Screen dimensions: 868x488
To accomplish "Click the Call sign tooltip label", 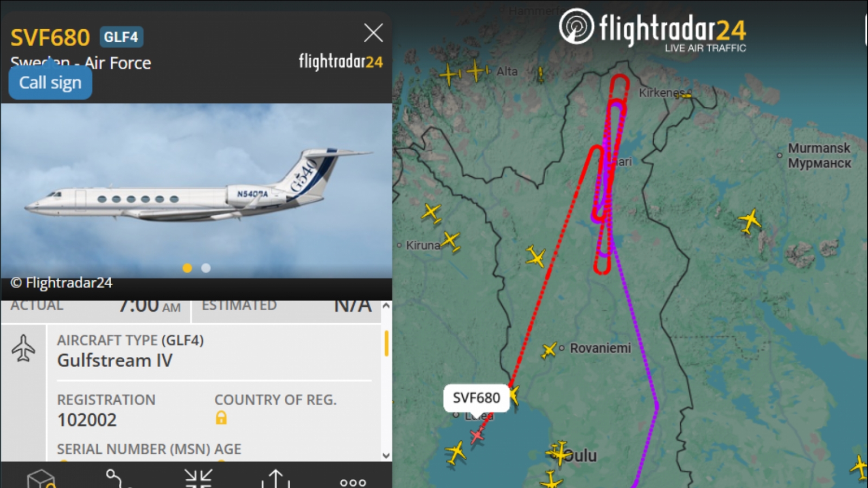I will tap(50, 82).
